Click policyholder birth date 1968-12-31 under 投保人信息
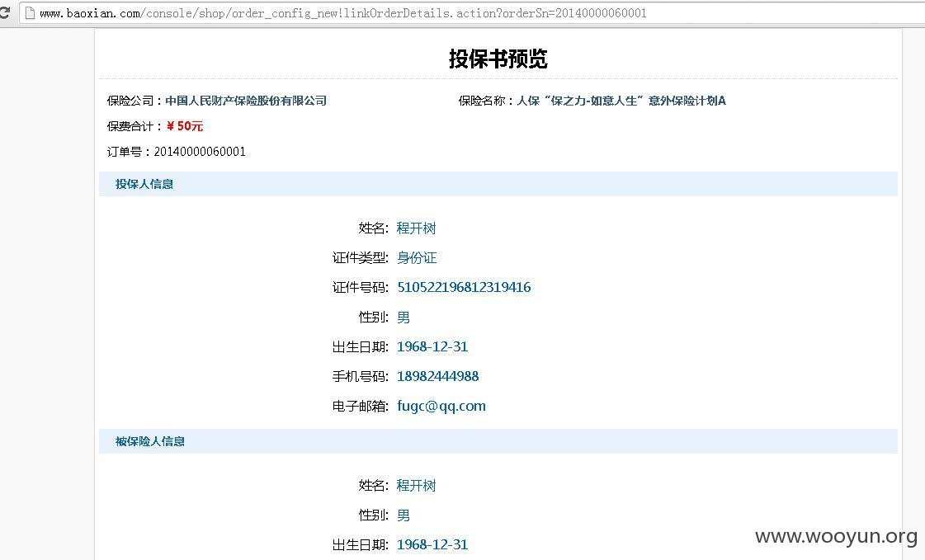The image size is (925, 560). [432, 346]
